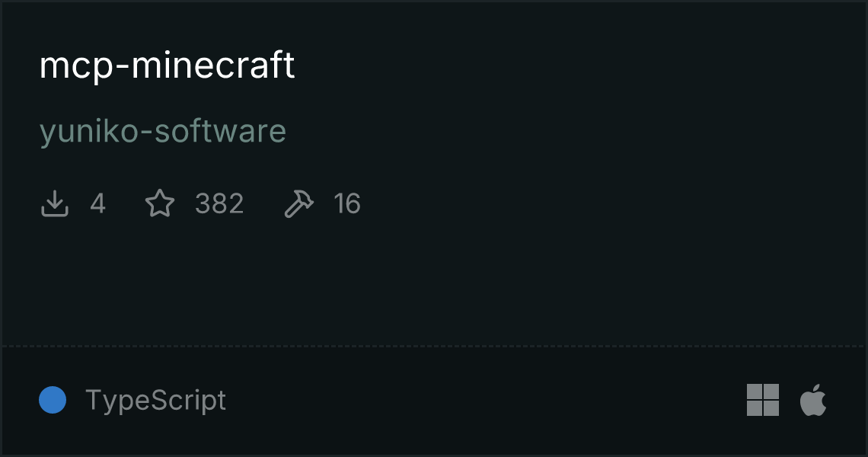The height and width of the screenshot is (457, 868).
Task: Select the TypeScript language label
Action: (x=155, y=400)
